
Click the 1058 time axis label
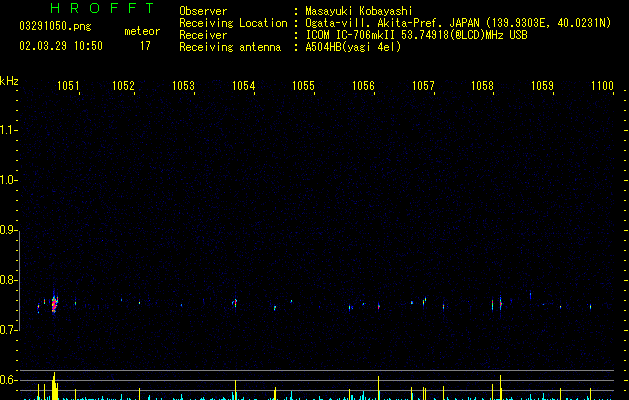click(x=482, y=86)
